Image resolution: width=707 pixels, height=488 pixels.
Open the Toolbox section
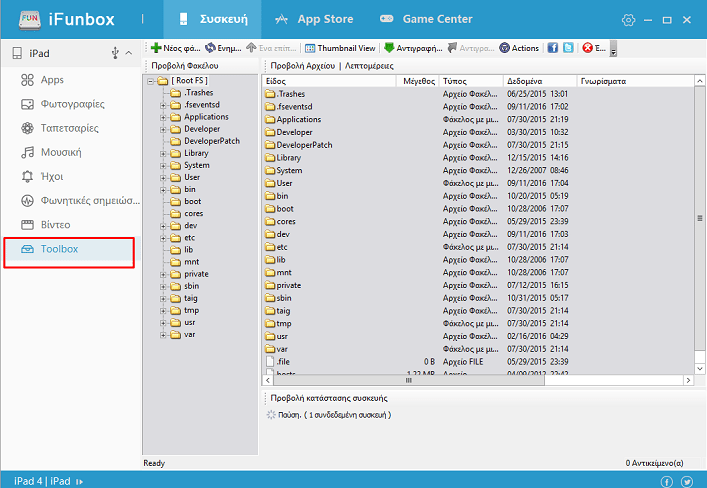point(69,249)
